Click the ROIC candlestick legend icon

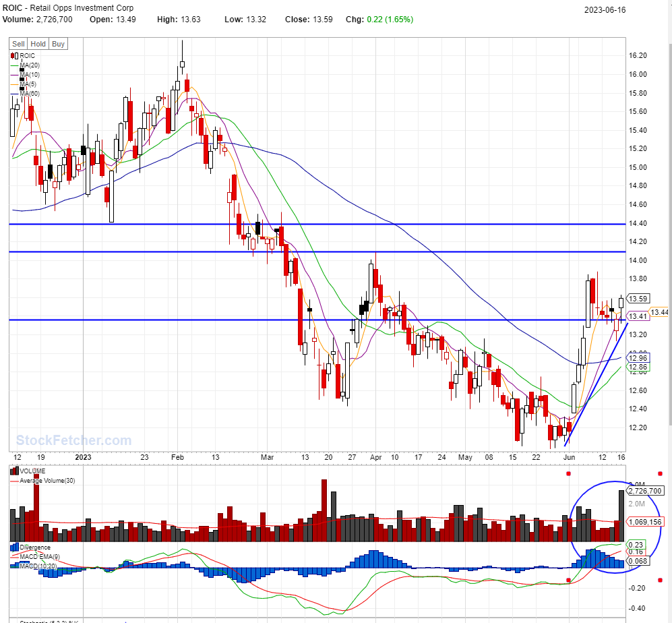[x=15, y=56]
